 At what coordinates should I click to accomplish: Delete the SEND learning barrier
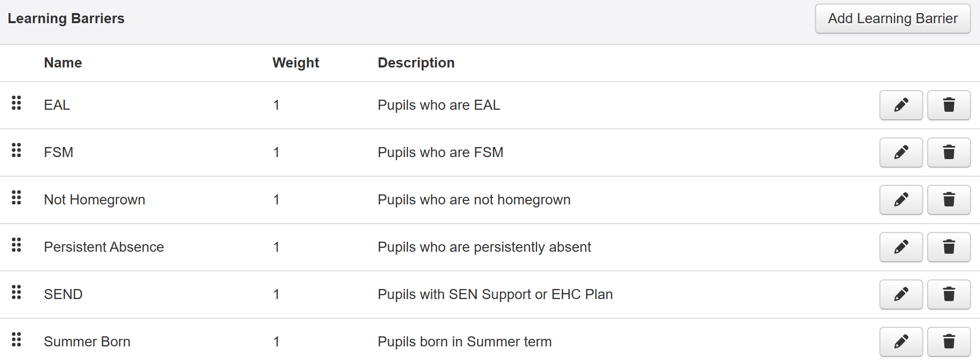tap(949, 295)
